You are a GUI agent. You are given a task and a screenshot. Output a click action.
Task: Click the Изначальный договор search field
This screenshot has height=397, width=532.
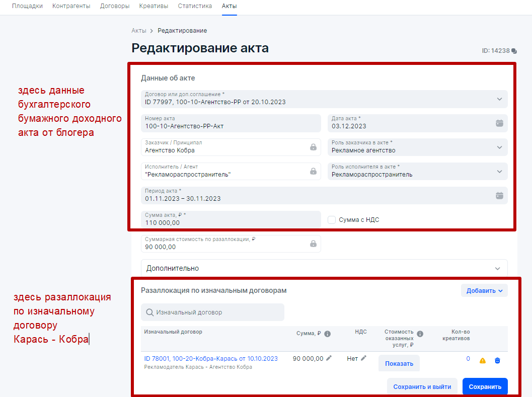coord(212,312)
